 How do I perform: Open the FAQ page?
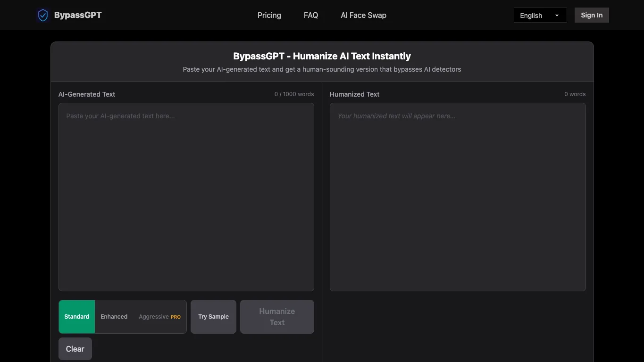[x=311, y=15]
